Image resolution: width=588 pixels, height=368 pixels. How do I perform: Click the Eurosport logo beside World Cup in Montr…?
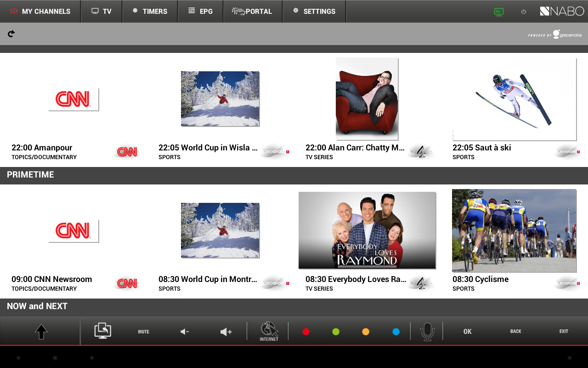click(275, 283)
